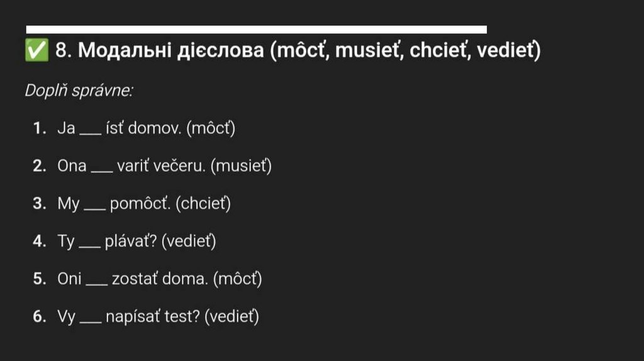Click the list number "6."
The image size is (644, 361).
(40, 317)
